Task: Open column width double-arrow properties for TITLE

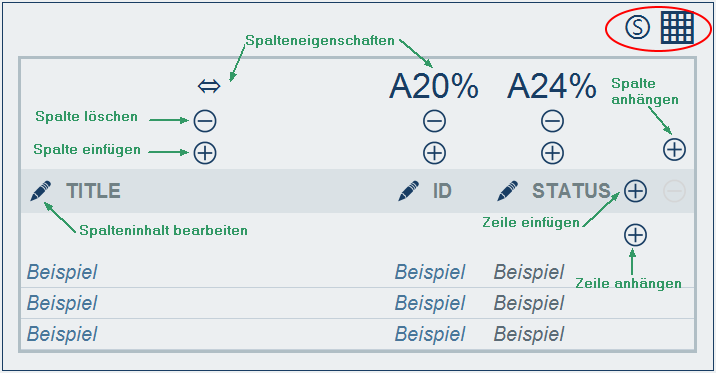Action: pyautogui.click(x=209, y=85)
